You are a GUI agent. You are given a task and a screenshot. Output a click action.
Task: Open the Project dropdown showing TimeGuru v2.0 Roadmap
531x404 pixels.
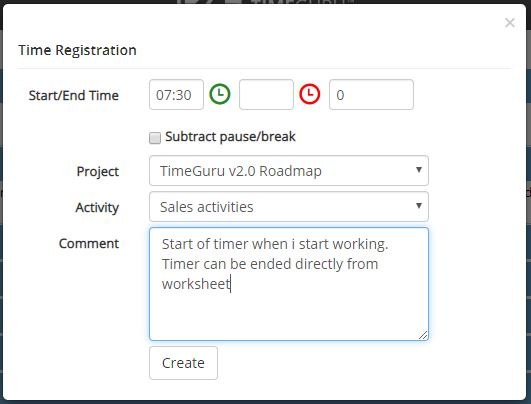[289, 170]
